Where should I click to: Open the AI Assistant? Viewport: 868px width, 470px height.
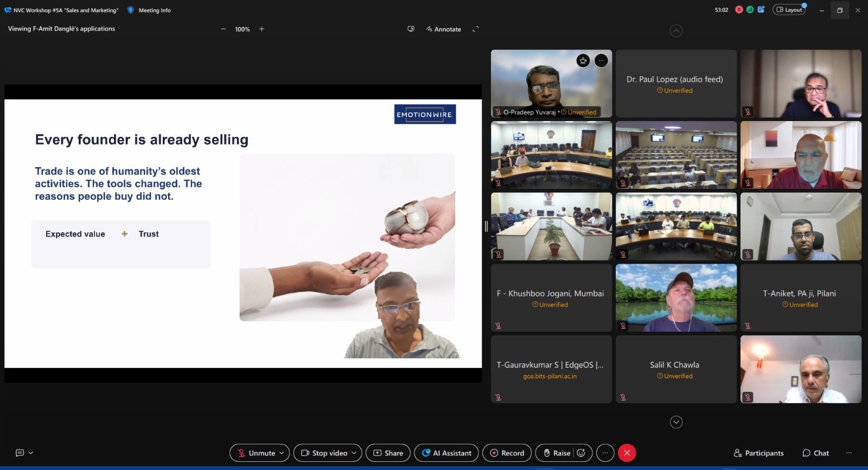click(446, 453)
